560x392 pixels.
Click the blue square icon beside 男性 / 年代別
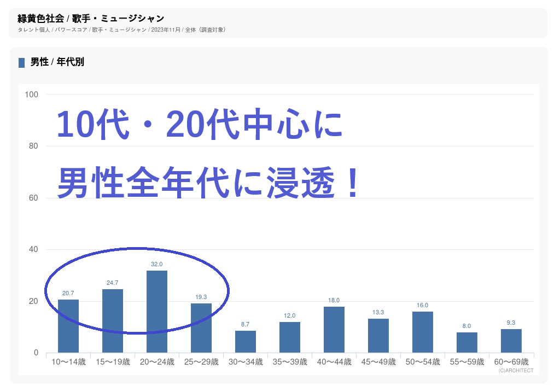[x=22, y=62]
